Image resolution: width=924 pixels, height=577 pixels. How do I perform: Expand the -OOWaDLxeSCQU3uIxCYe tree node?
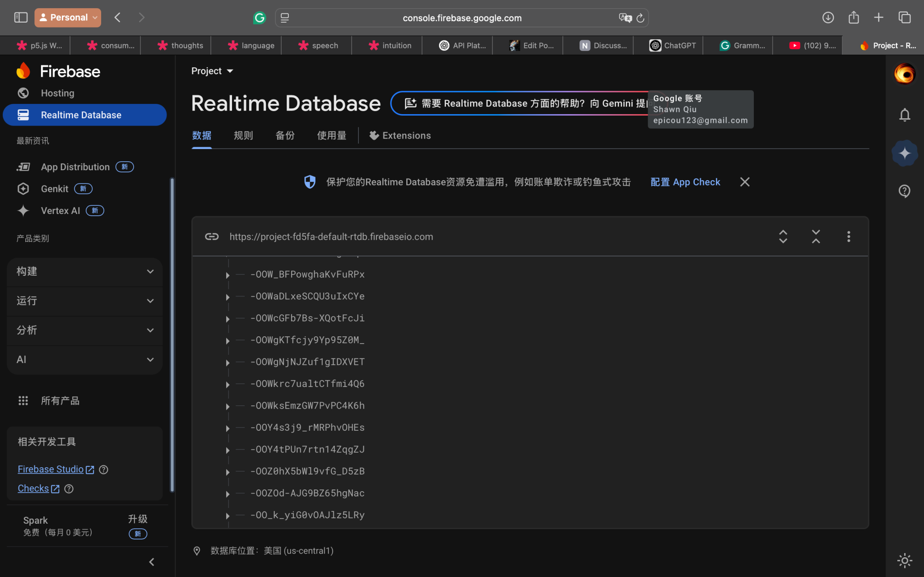click(x=228, y=297)
